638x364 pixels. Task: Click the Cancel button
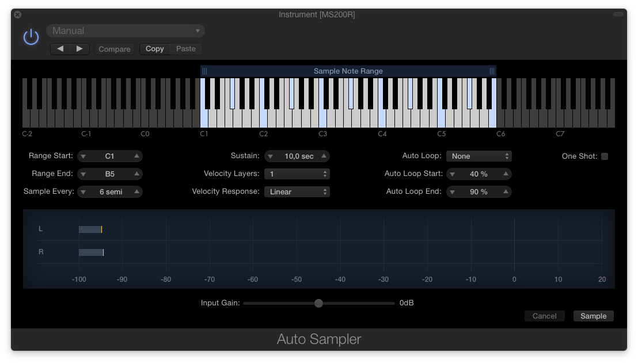(544, 316)
